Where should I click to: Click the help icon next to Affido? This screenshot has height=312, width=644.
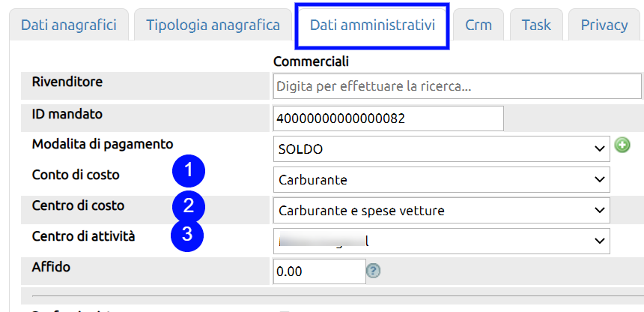click(374, 271)
